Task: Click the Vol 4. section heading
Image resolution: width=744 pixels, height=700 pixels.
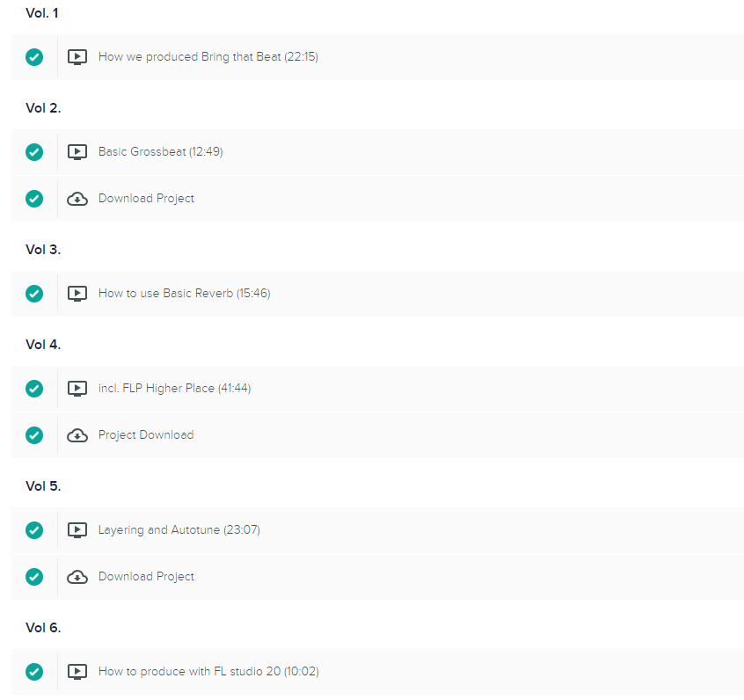Action: pos(43,345)
